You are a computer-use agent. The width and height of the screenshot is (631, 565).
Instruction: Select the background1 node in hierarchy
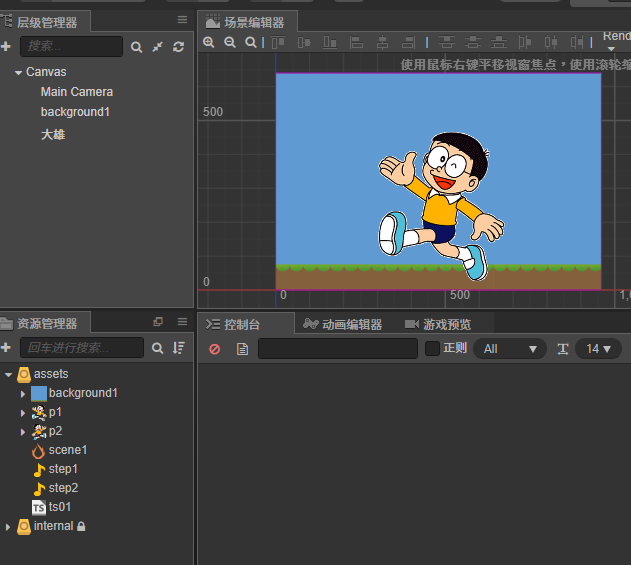point(75,111)
